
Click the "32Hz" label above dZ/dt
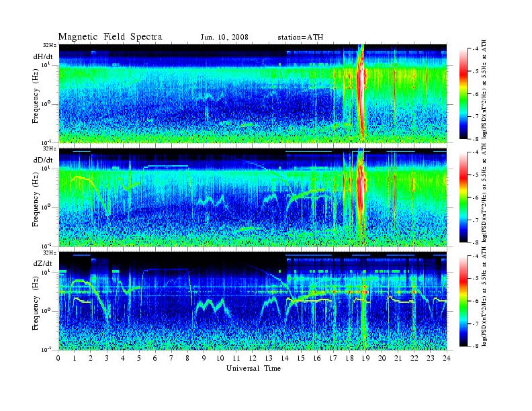tap(50, 253)
